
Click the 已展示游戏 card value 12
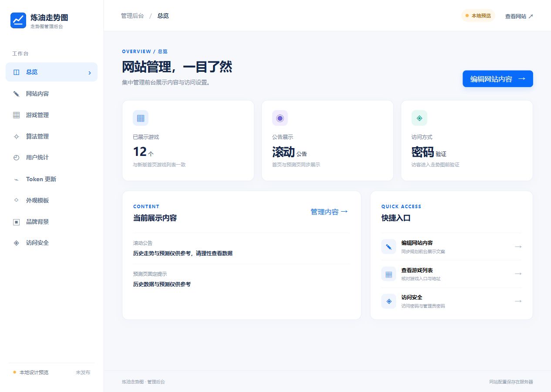click(x=140, y=152)
